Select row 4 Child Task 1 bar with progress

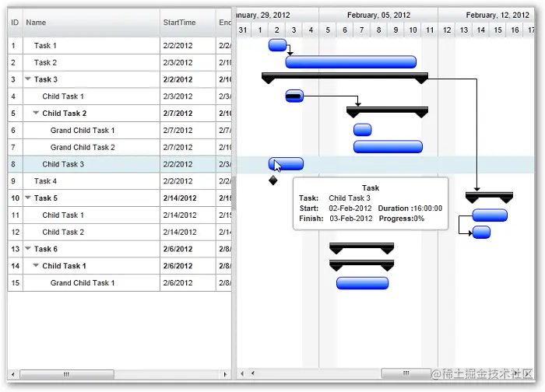point(294,96)
